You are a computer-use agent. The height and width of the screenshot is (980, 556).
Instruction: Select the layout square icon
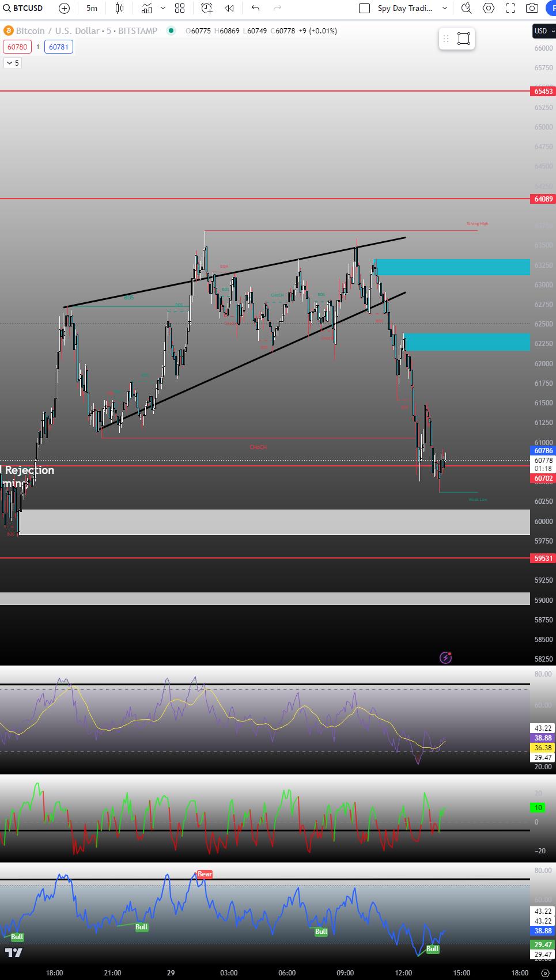pyautogui.click(x=364, y=8)
